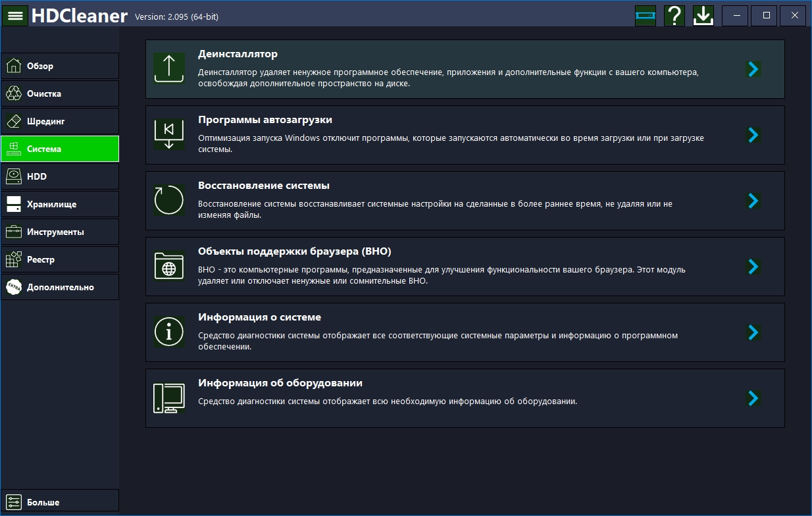
Task: Open the Обзор sidebar tab
Action: [x=60, y=66]
